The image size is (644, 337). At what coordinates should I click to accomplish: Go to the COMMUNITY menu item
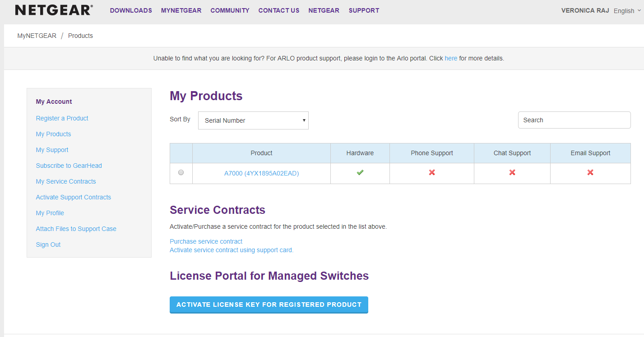230,10
